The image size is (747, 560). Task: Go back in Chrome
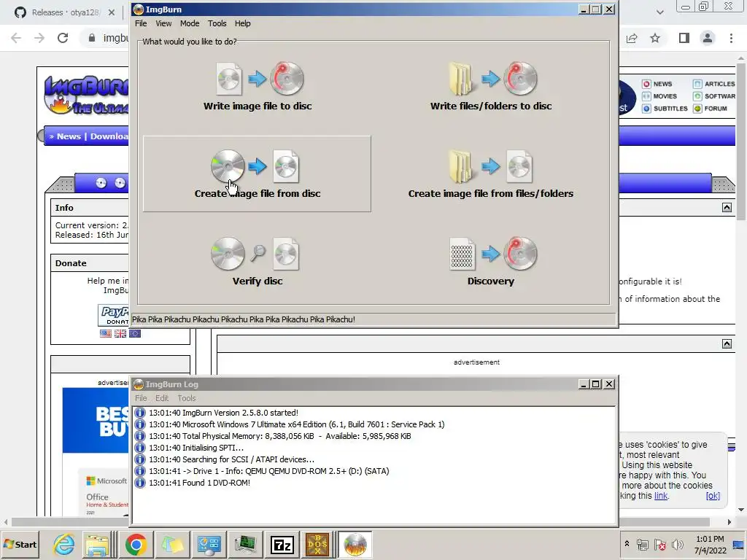16,38
